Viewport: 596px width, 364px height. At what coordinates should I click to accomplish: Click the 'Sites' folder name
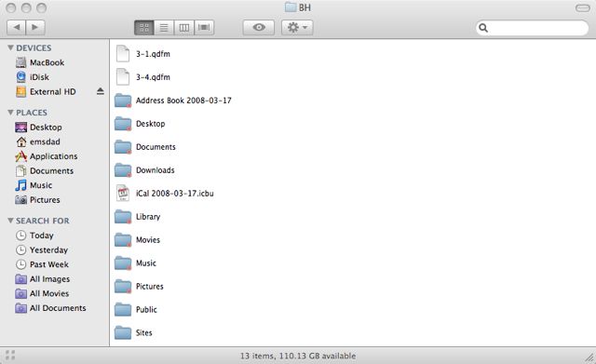pos(143,333)
